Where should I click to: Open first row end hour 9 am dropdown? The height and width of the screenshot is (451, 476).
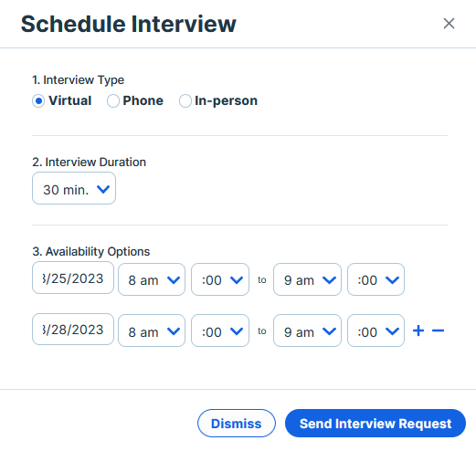(307, 279)
